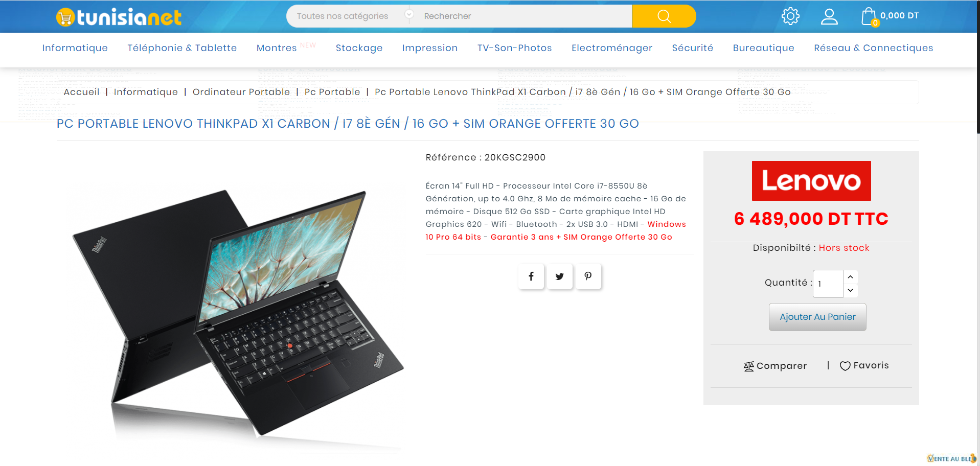Image resolution: width=980 pixels, height=466 pixels.
Task: Open the settings gear icon
Action: (790, 16)
